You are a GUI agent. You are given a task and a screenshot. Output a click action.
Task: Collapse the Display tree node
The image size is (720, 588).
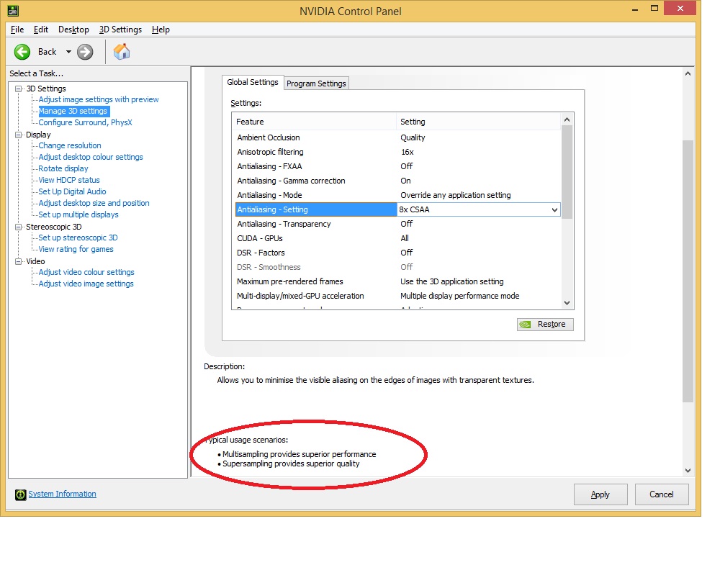coord(19,135)
